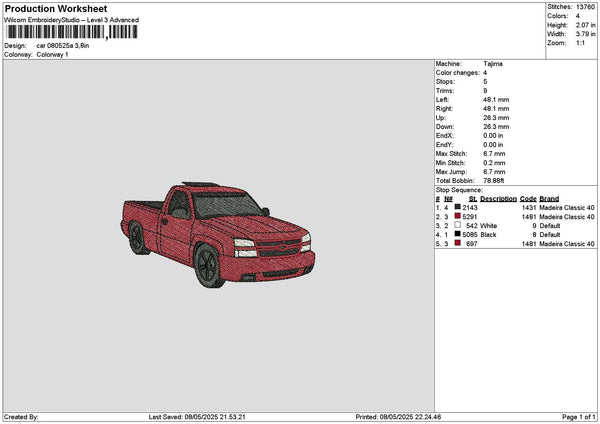Click the Left value '48.1 mm'
The height and width of the screenshot is (424, 600).
496,100
